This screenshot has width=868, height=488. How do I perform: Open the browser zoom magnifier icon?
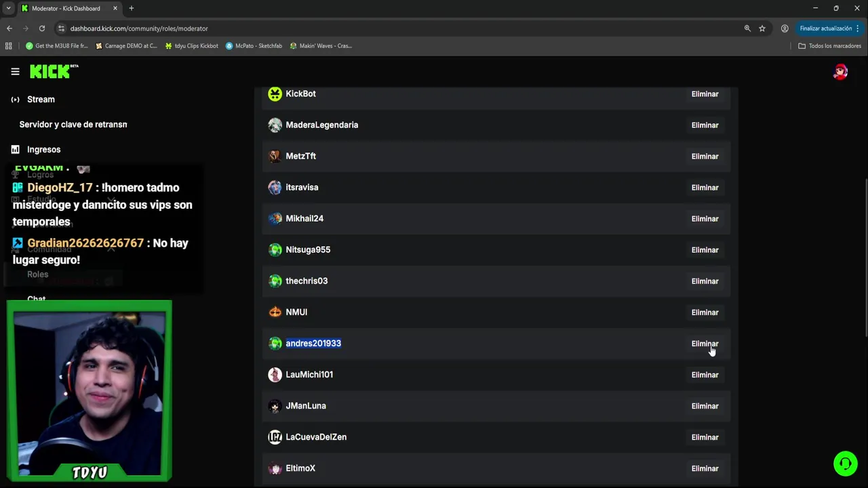point(747,28)
